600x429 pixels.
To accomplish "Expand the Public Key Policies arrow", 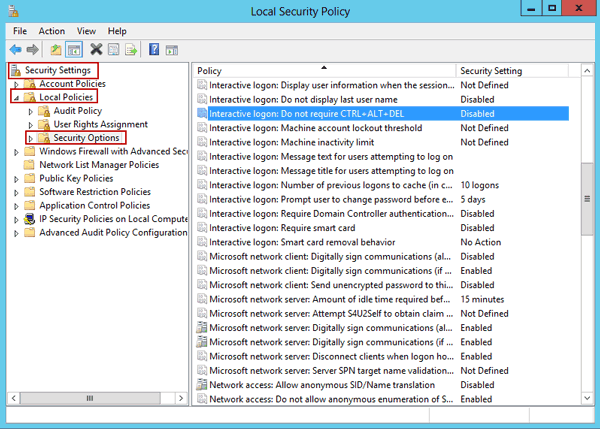I will point(16,179).
